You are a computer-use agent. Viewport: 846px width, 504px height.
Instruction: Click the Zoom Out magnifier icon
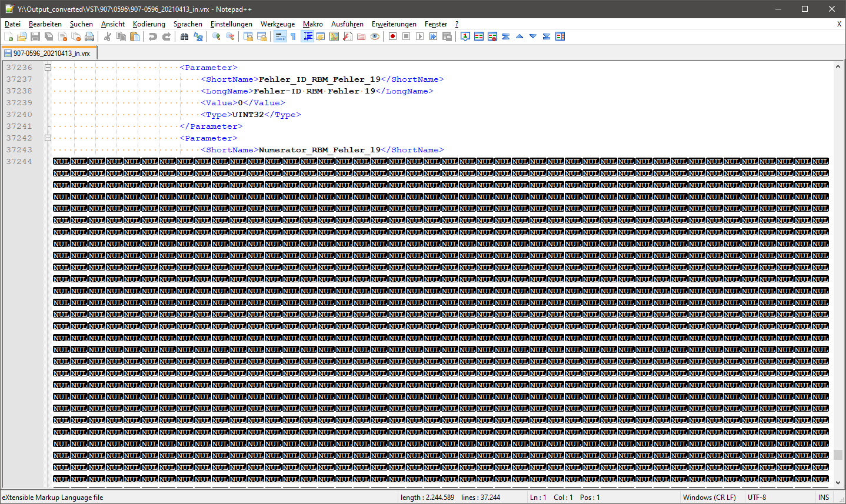pyautogui.click(x=230, y=36)
